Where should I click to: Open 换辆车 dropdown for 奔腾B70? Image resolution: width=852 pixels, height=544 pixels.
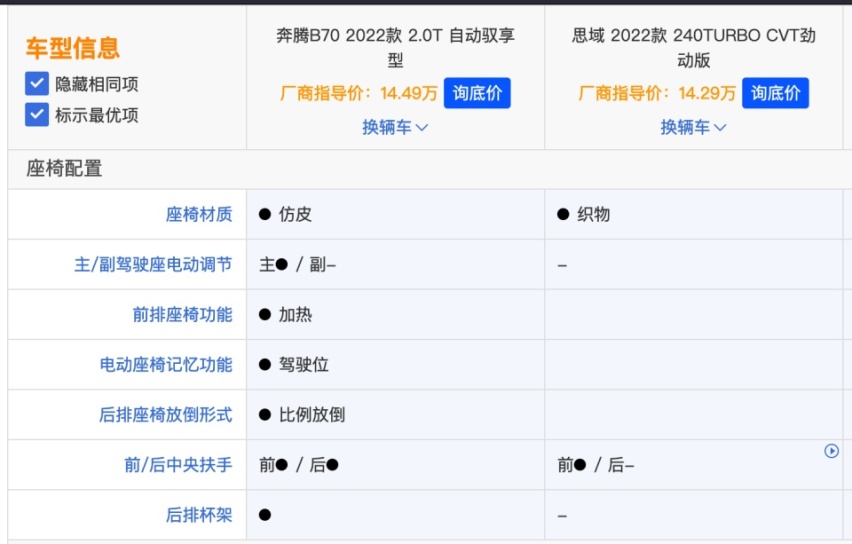coord(395,127)
